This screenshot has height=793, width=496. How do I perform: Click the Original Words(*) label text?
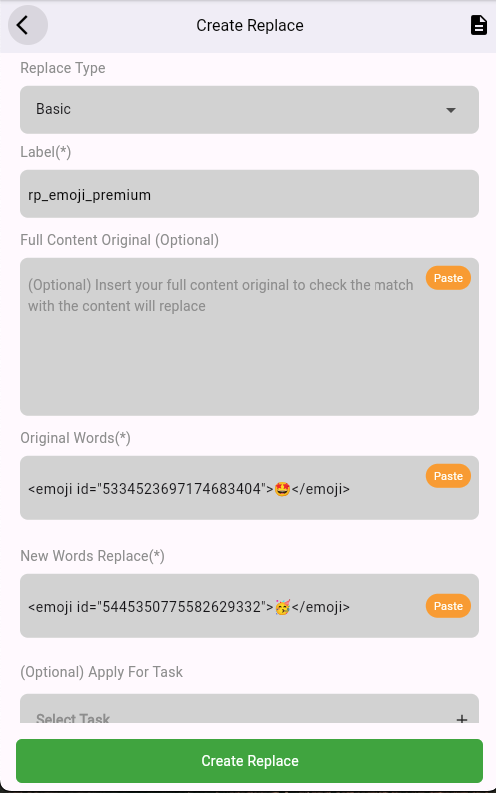(75, 437)
